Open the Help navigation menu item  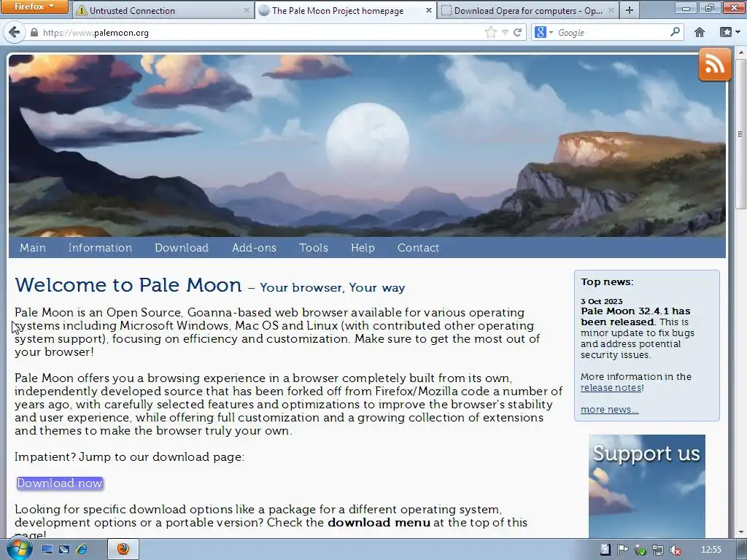click(363, 248)
